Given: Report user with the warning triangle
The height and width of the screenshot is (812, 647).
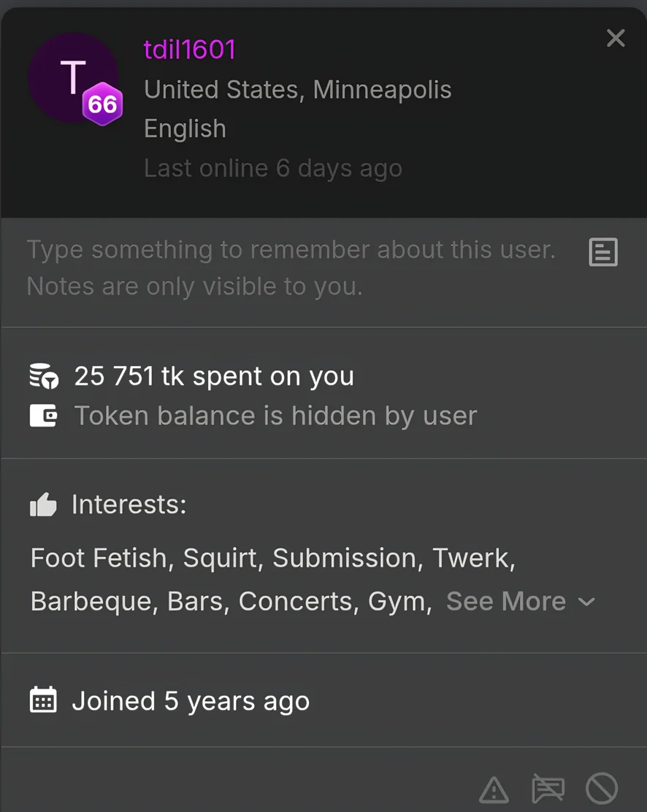Looking at the screenshot, I should coord(494,789).
